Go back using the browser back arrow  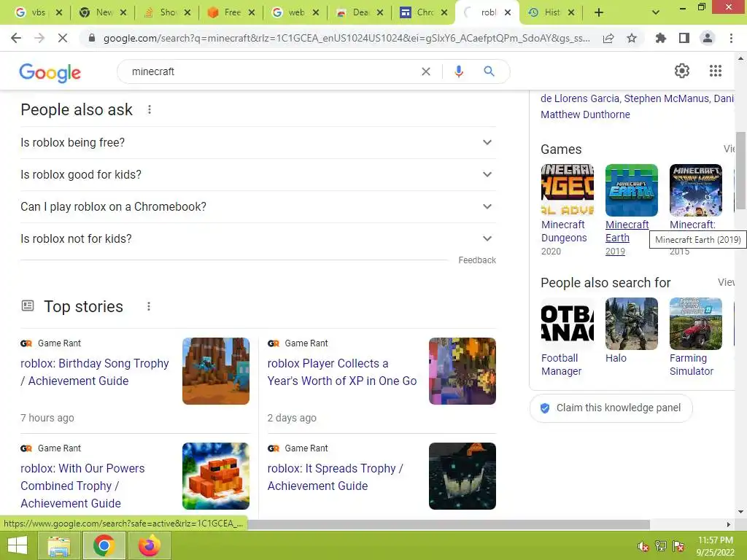pos(16,38)
